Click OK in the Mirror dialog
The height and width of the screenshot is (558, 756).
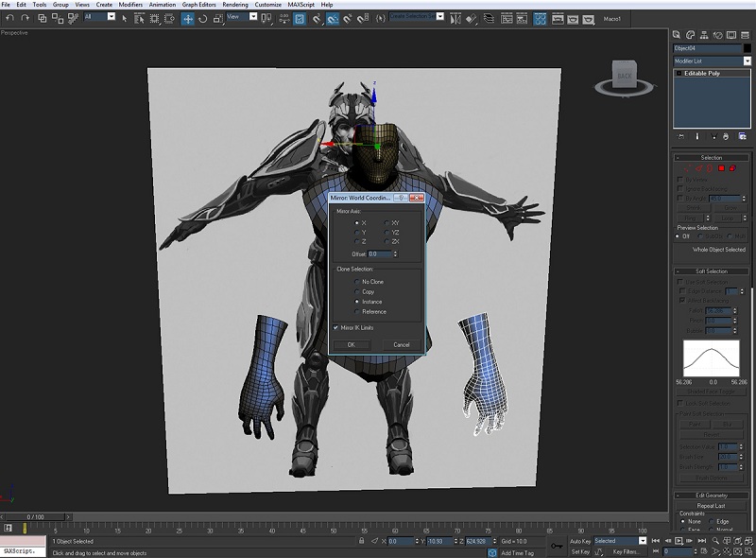351,344
